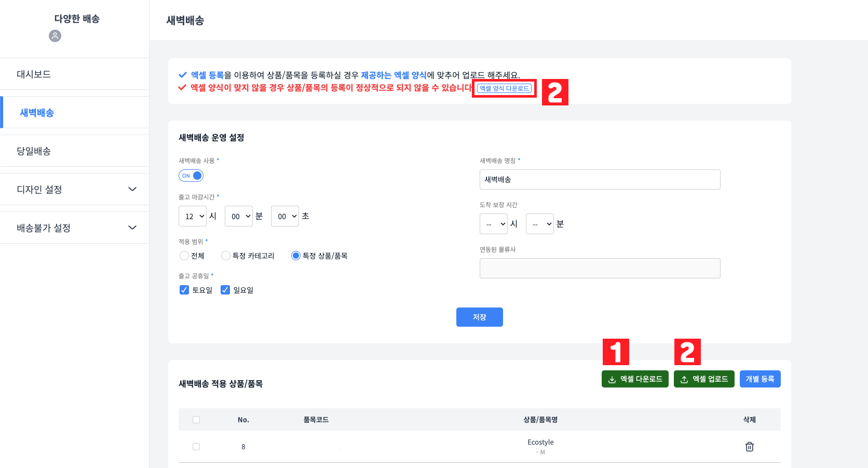This screenshot has width=868, height=468.
Task: Open the 출고 마감시간 second dropdown
Action: (x=285, y=216)
